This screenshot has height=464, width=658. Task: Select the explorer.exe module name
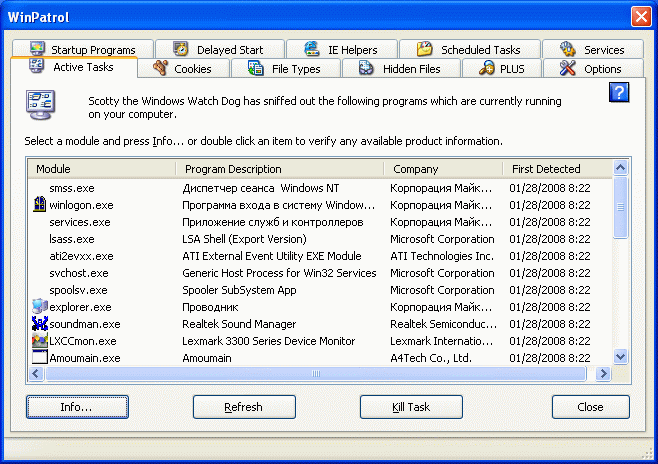[x=81, y=307]
